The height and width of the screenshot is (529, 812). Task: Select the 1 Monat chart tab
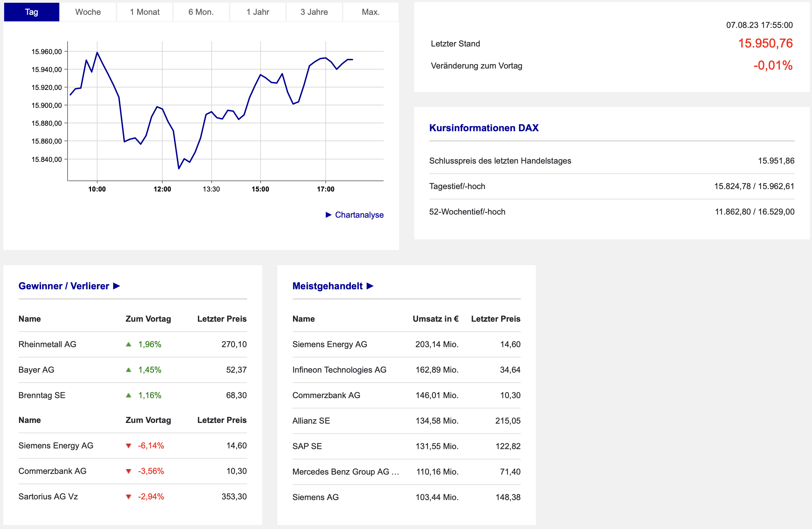click(x=145, y=12)
